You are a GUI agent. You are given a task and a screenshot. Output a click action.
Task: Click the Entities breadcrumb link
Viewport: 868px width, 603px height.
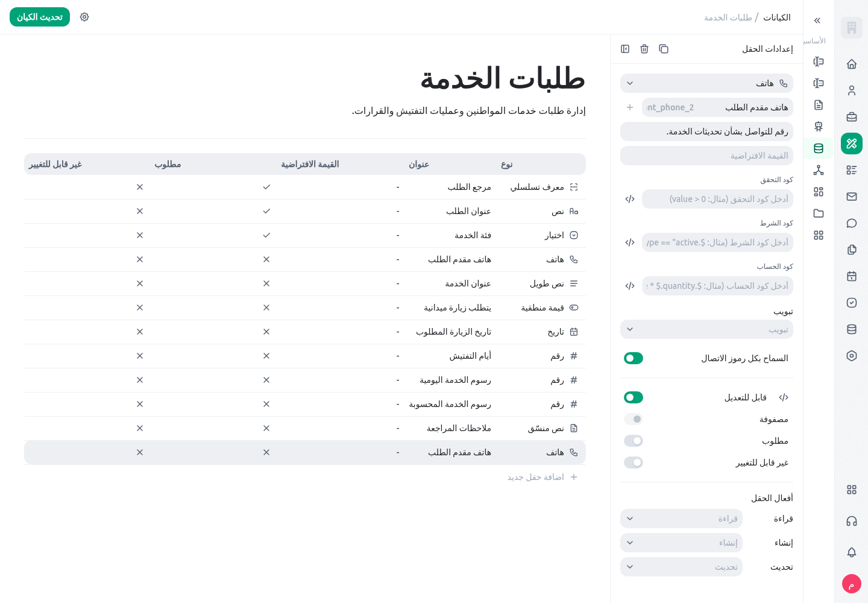777,17
